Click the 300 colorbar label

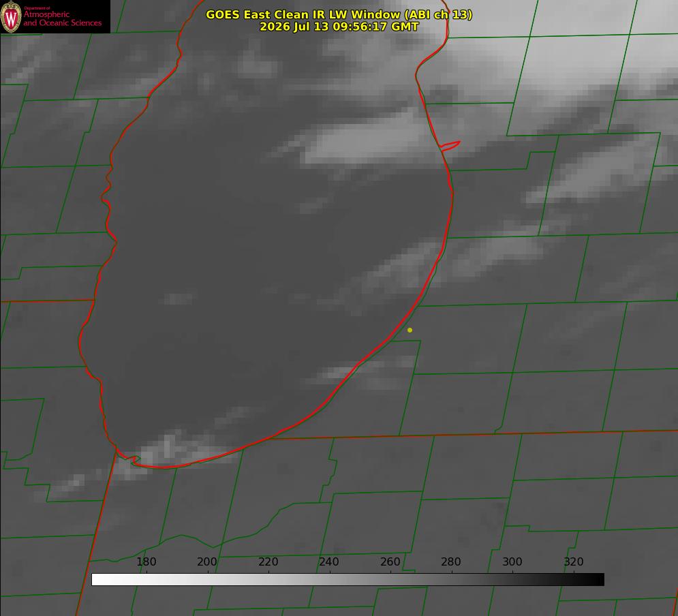coord(512,561)
